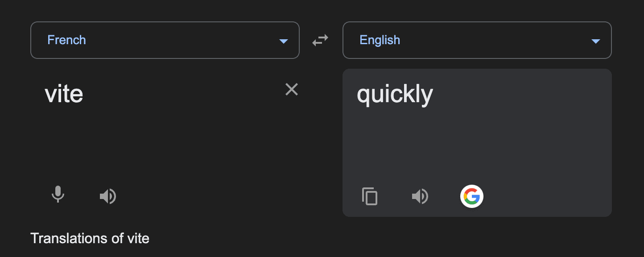Expand the English language chevron
Image resolution: width=644 pixels, height=257 pixels.
click(596, 40)
